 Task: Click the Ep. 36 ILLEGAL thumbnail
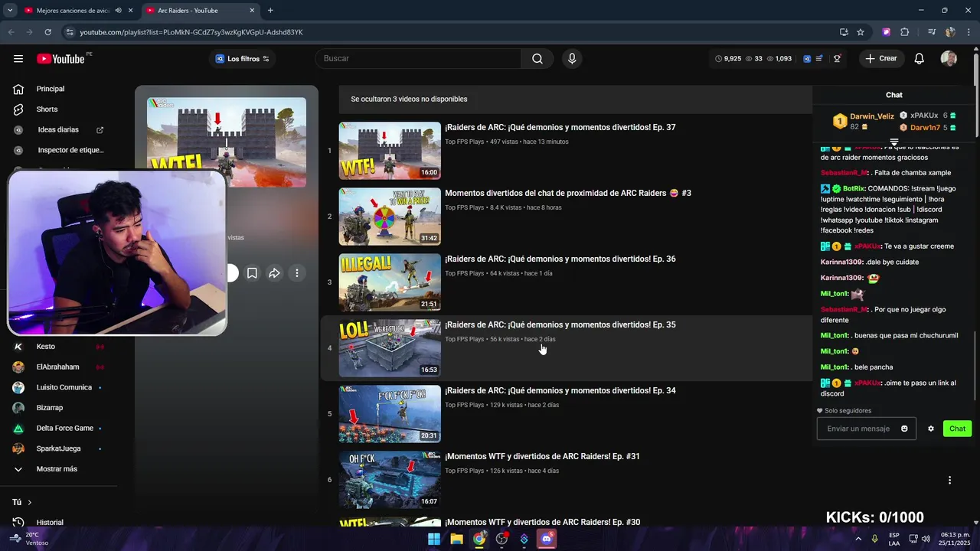[x=390, y=282]
